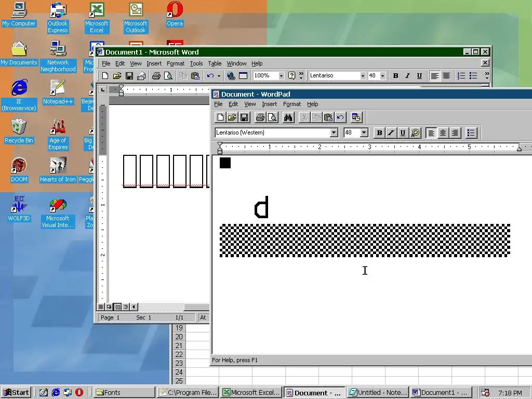Select Align Left in WordPad format bar
This screenshot has height=399, width=532.
[431, 132]
